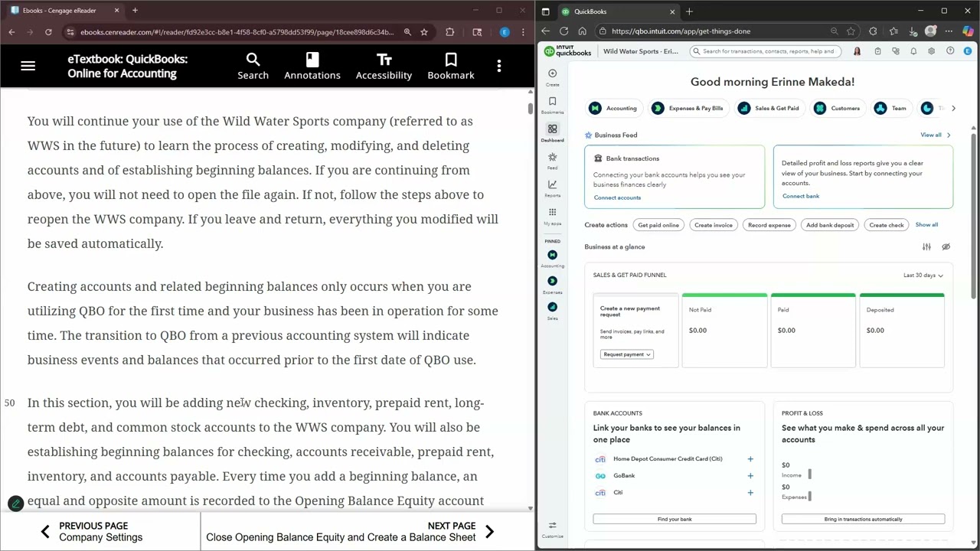Click Business at a glance customize sliders icon

tap(926, 247)
